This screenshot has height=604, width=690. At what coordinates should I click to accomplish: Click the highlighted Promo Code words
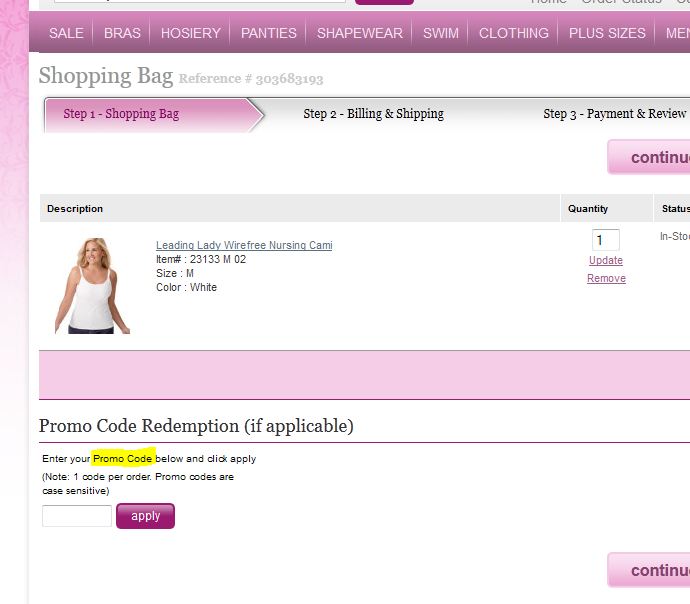123,458
